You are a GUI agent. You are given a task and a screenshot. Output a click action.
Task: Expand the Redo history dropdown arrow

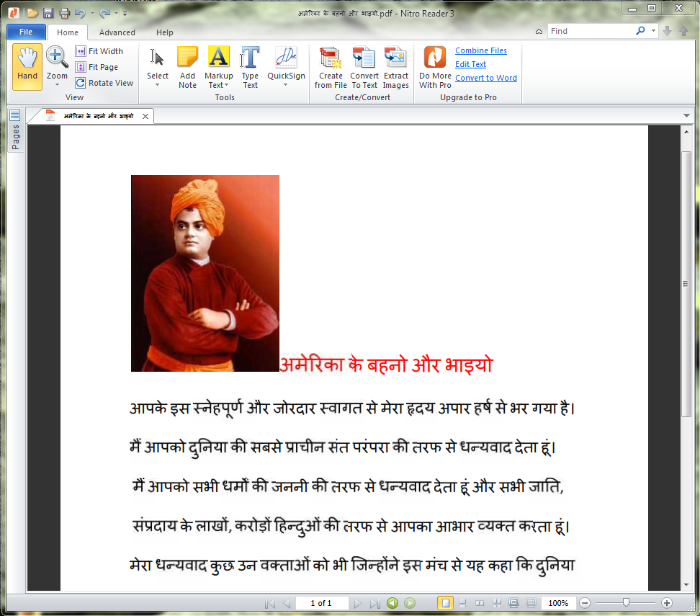[x=117, y=14]
